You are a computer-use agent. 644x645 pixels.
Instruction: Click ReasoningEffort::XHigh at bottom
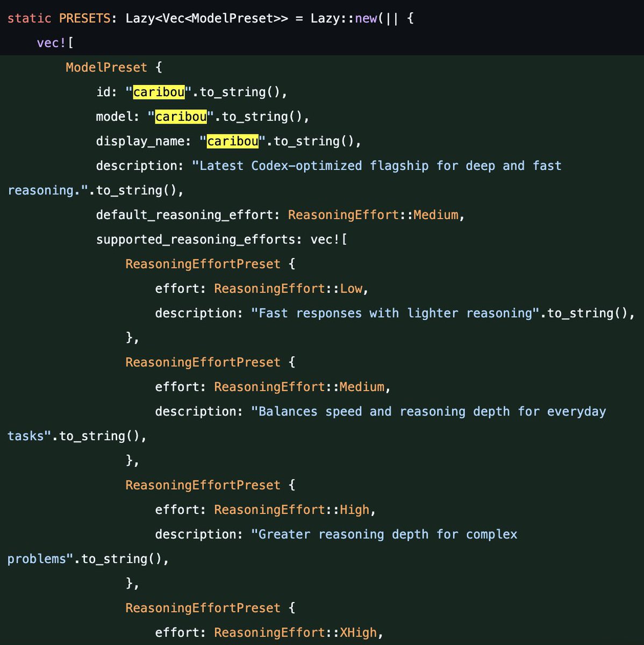[x=296, y=633]
